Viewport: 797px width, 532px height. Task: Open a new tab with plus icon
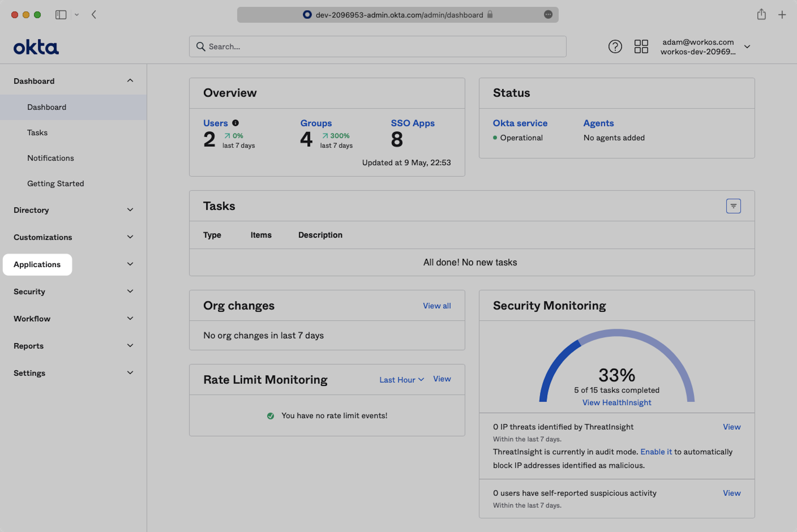point(782,15)
